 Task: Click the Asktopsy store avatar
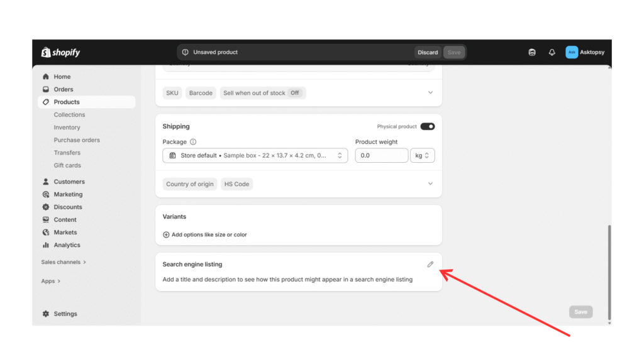[571, 53]
